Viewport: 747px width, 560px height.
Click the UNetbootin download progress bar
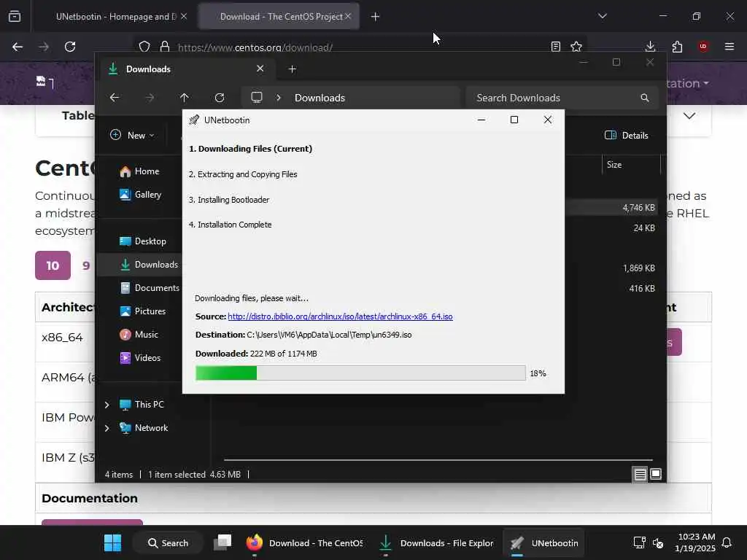tap(360, 373)
